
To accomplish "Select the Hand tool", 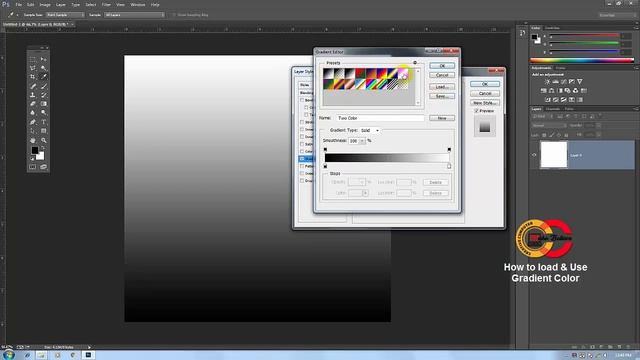I will [33, 140].
